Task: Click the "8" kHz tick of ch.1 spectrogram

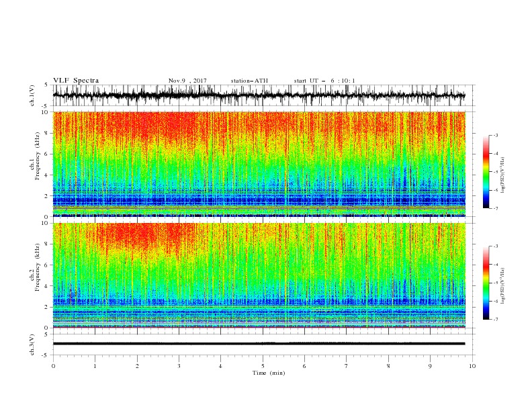Action: click(47, 133)
